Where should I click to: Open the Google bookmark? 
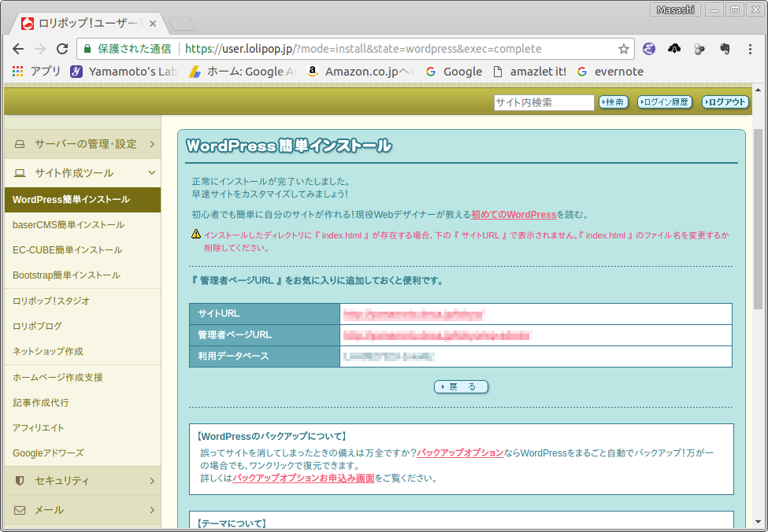[x=454, y=72]
